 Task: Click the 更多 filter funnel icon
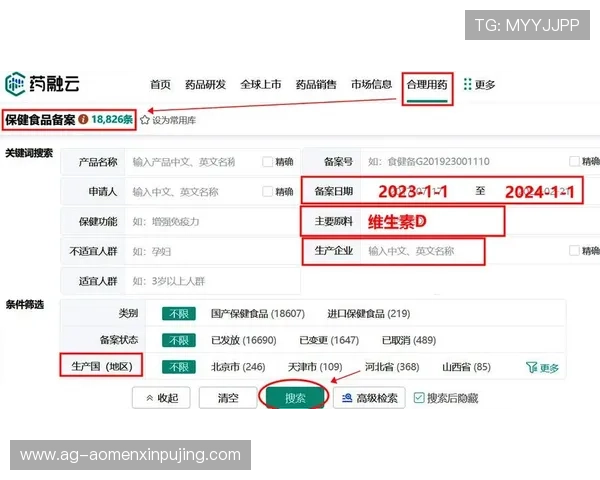pos(531,367)
